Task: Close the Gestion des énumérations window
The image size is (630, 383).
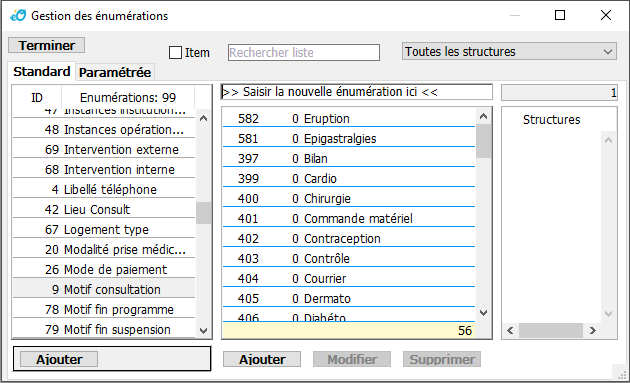Action: point(605,15)
